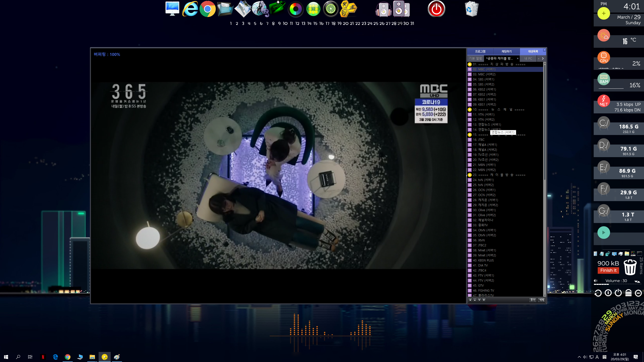Click the restart circular arrow icon
Screen dimensions: 644x362
pyautogui.click(x=598, y=293)
